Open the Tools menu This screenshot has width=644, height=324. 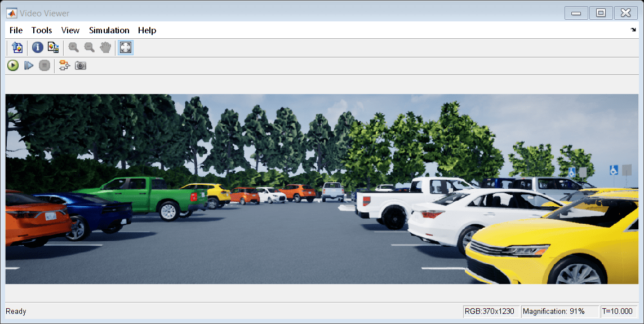point(42,30)
